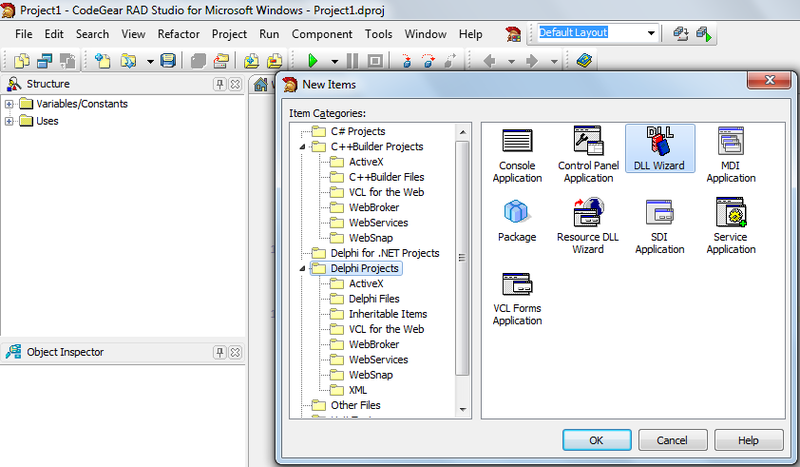Pick the MDI Application template
Viewport: 800px width, 467px height.
pos(731,155)
